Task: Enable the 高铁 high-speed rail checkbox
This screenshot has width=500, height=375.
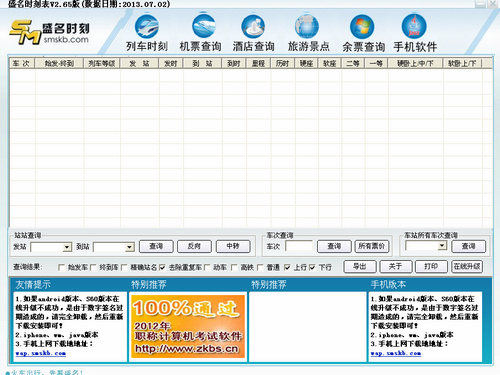Action: tap(234, 267)
